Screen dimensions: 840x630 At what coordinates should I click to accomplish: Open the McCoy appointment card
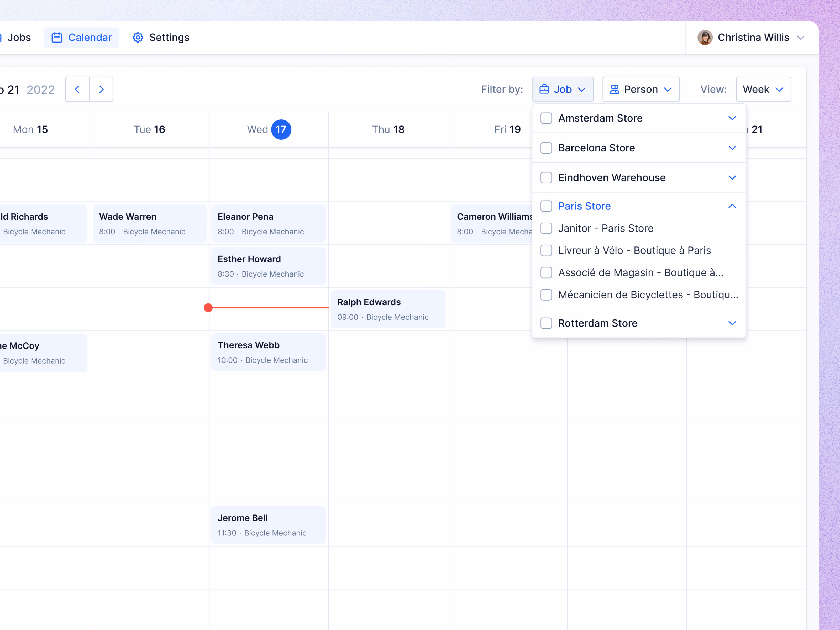(x=43, y=353)
